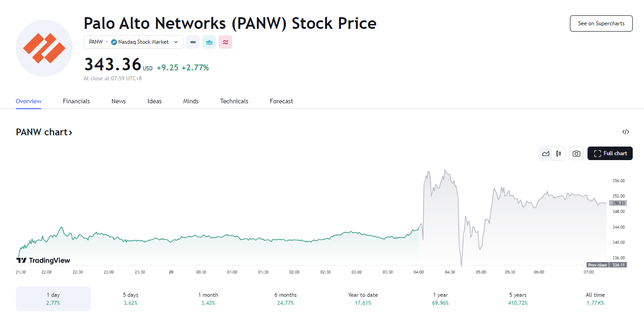Open the Full chart view
The width and height of the screenshot is (644, 322).
point(610,153)
